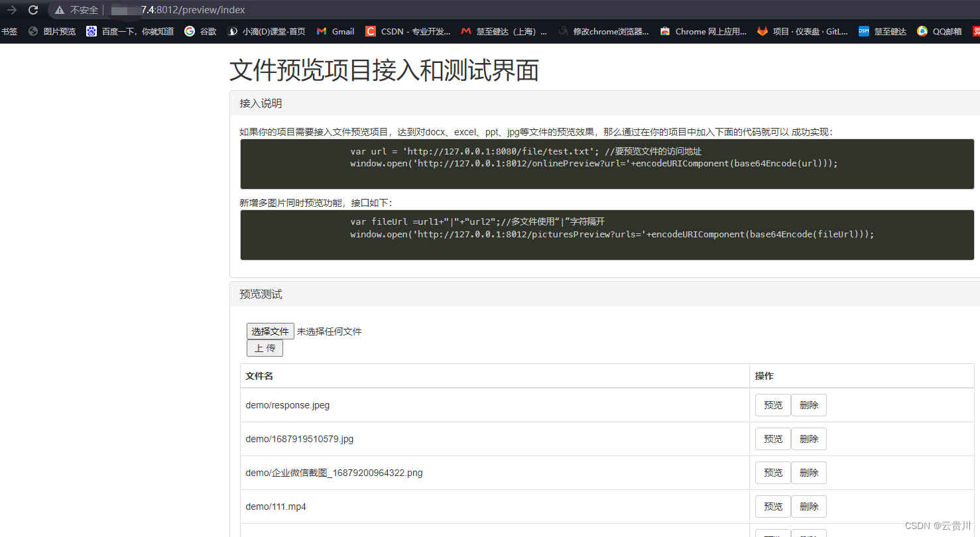Image resolution: width=980 pixels, height=537 pixels.
Task: Preview the 企业微信截图 png file
Action: [772, 472]
